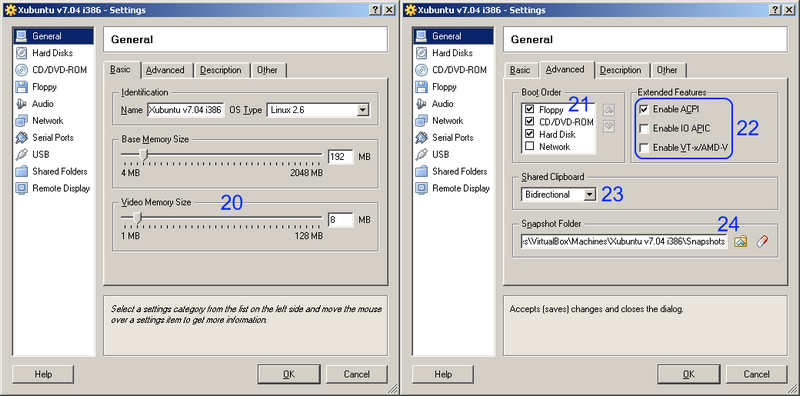Open Shared Folders category in left window

pyautogui.click(x=51, y=171)
